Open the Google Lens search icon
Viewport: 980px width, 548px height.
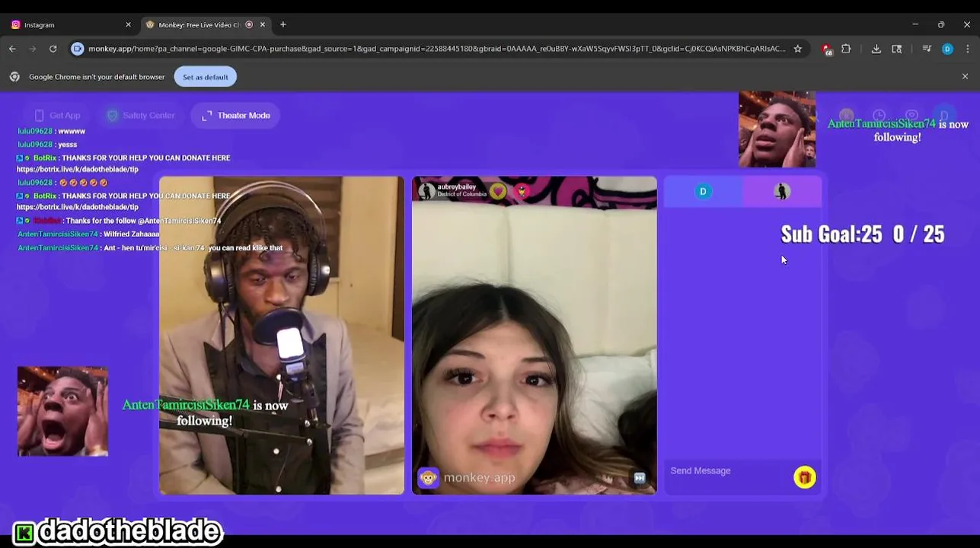[x=897, y=49]
